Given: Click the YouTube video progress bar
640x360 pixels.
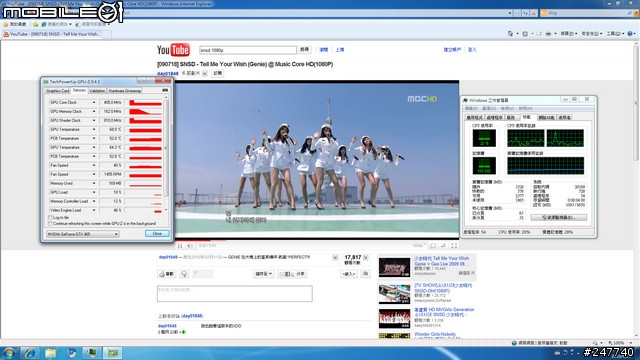Looking at the screenshot, I should (x=317, y=240).
